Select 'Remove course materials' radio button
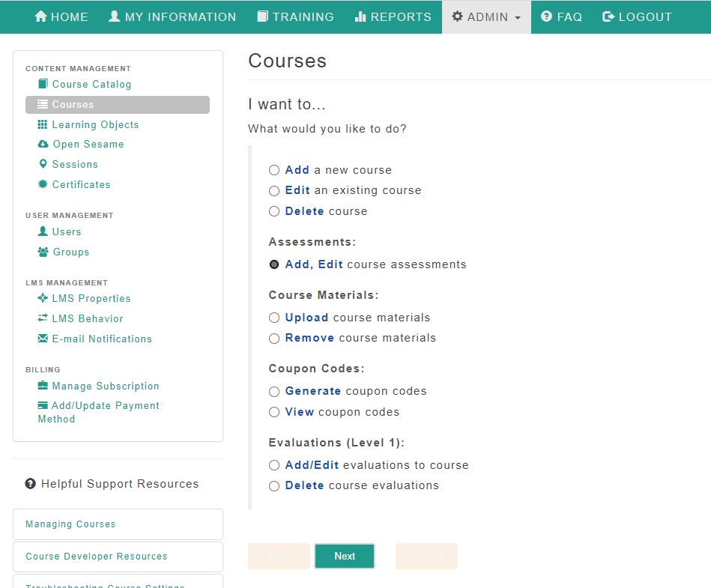711x588 pixels. coord(274,339)
